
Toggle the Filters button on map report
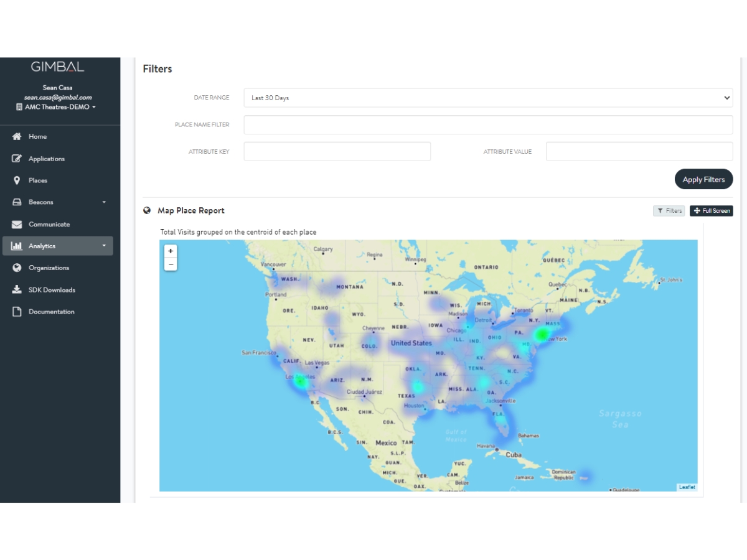click(669, 211)
